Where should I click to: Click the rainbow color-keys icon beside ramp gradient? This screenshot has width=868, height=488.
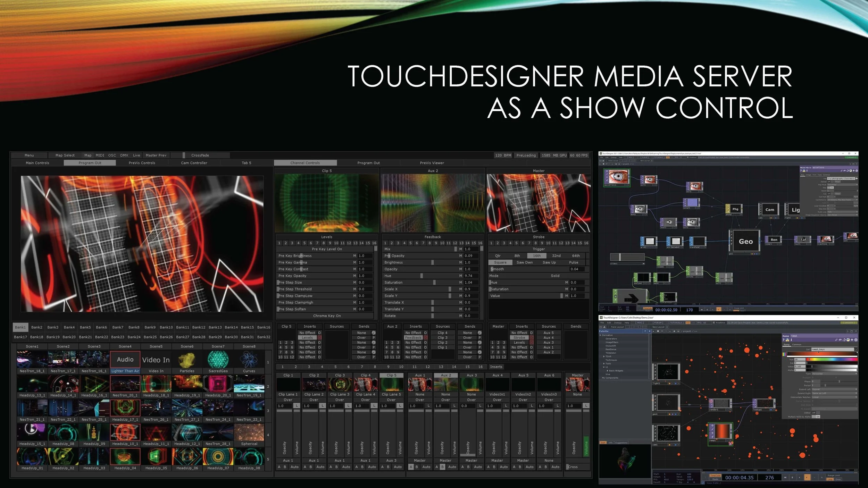[x=784, y=354]
